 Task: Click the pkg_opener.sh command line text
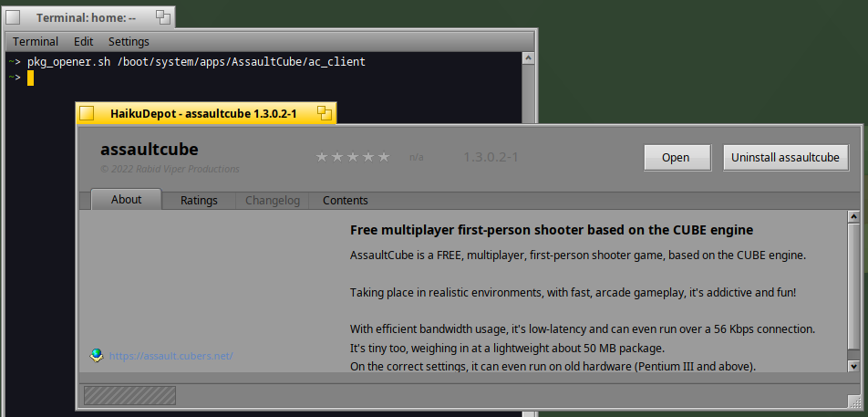(x=197, y=62)
